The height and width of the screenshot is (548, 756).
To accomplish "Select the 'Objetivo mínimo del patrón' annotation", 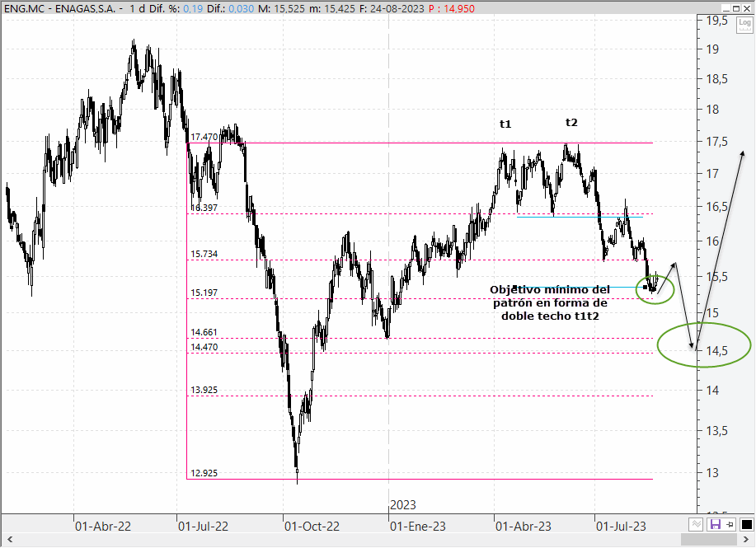I will coord(550,302).
